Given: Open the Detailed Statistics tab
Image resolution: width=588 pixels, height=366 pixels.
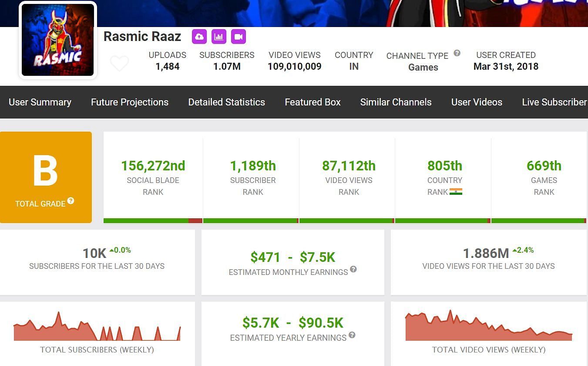Looking at the screenshot, I should coord(226,102).
